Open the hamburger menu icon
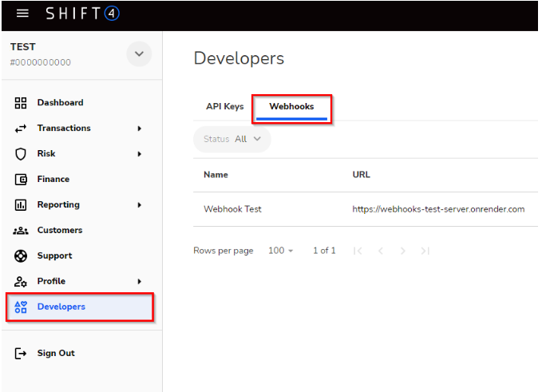Viewport: 542px width, 392px height. tap(22, 14)
